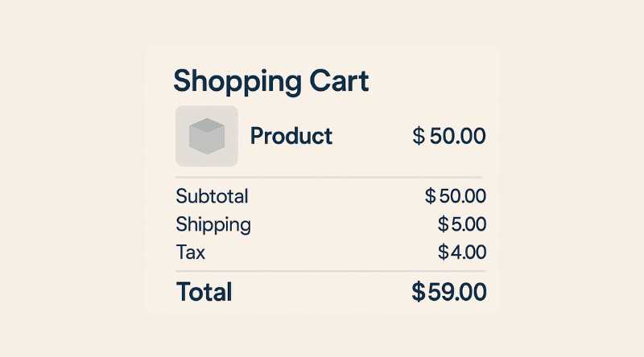
Task: Click the dollar sign of the Shipping cost
Action: tap(444, 224)
